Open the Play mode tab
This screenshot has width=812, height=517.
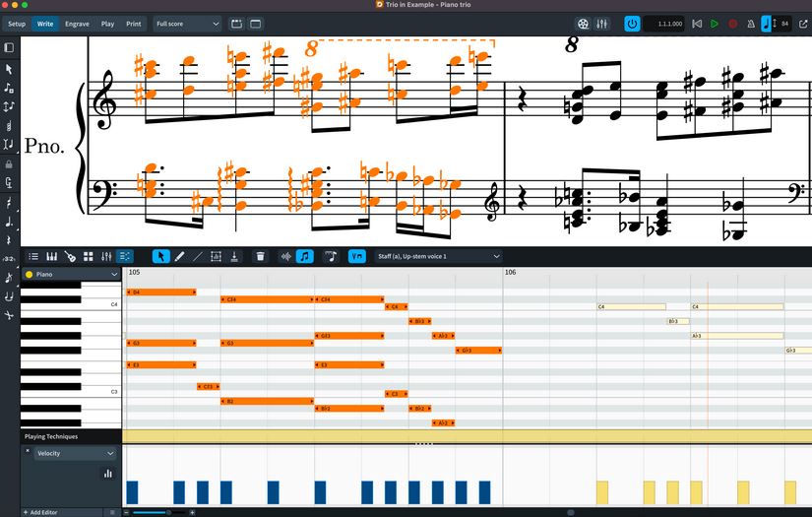click(107, 24)
